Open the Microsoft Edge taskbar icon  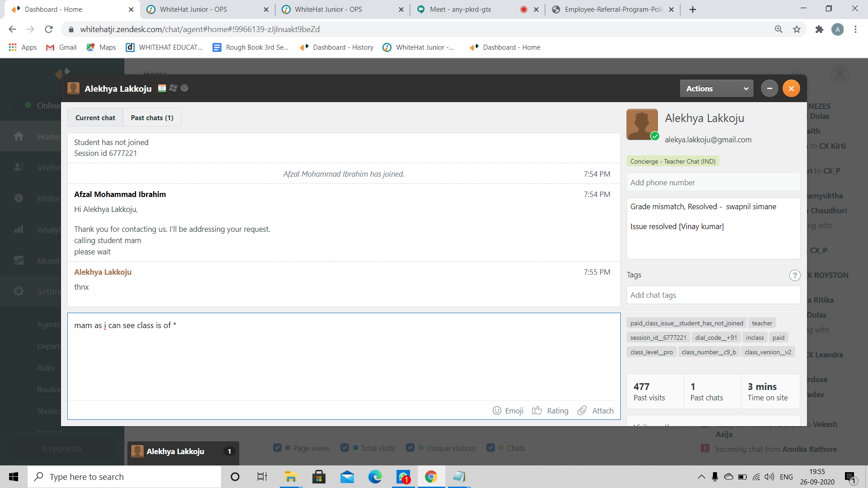click(x=375, y=477)
